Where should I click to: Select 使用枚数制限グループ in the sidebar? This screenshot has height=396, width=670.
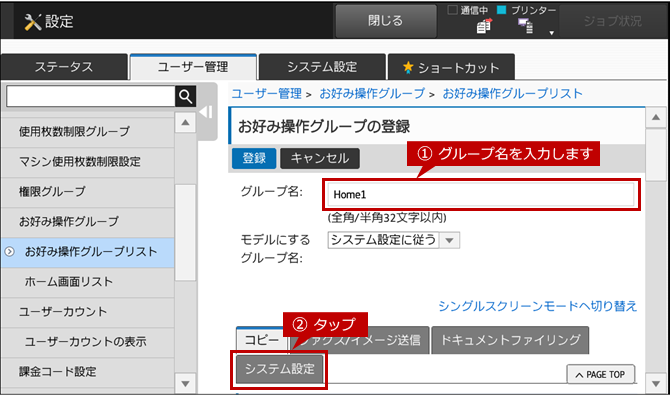(88, 132)
